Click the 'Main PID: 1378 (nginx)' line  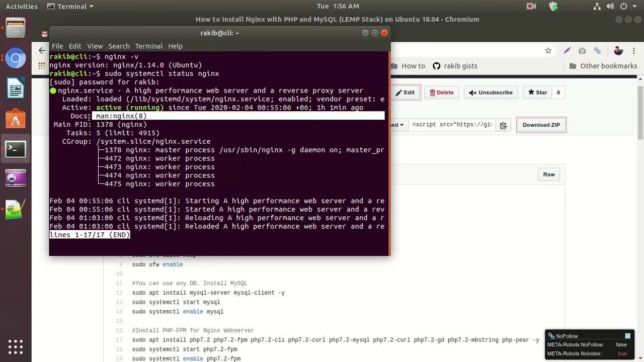[x=100, y=125]
